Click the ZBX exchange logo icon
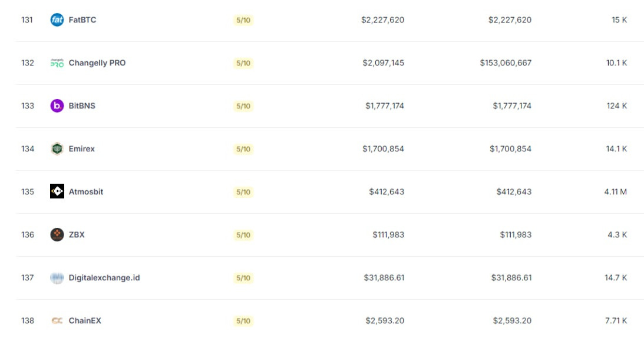644x338 pixels. point(57,234)
